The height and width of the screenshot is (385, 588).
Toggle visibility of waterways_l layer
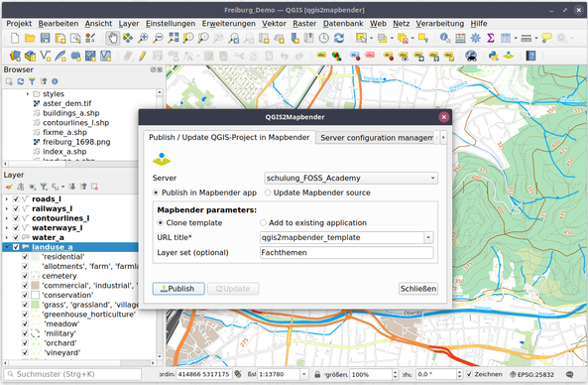16,228
